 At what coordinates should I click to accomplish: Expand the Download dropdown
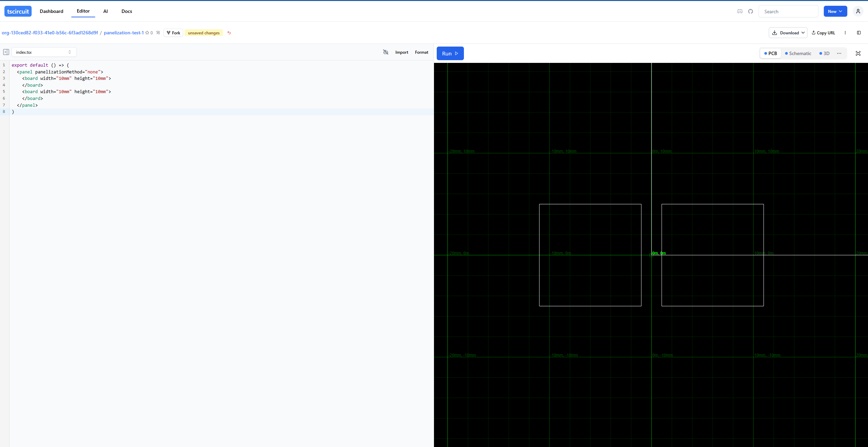[787, 33]
